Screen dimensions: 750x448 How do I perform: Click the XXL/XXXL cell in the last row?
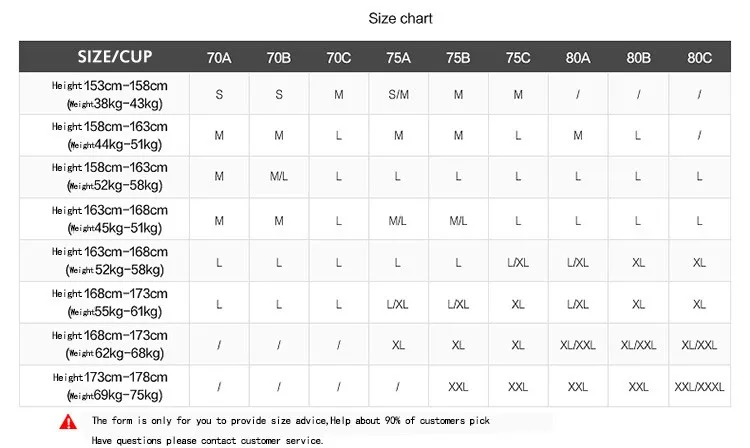[699, 386]
